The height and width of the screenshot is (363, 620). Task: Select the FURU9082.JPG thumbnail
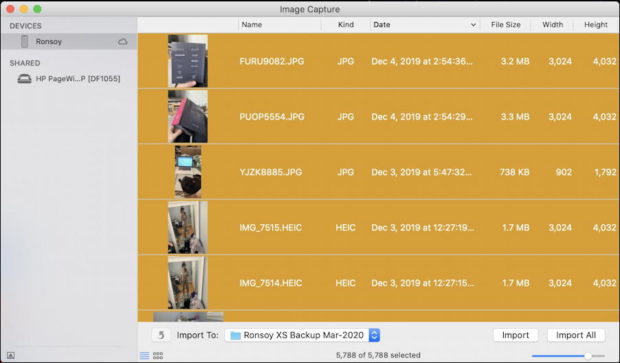click(x=188, y=61)
